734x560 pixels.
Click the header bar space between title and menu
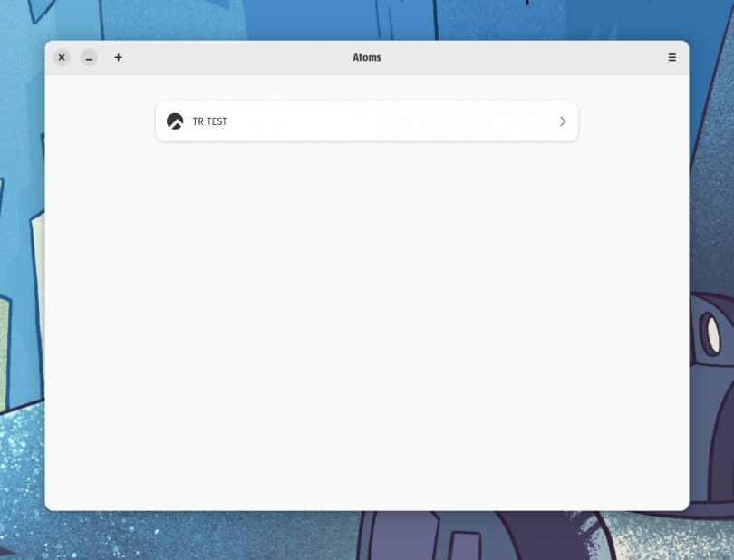pos(526,57)
